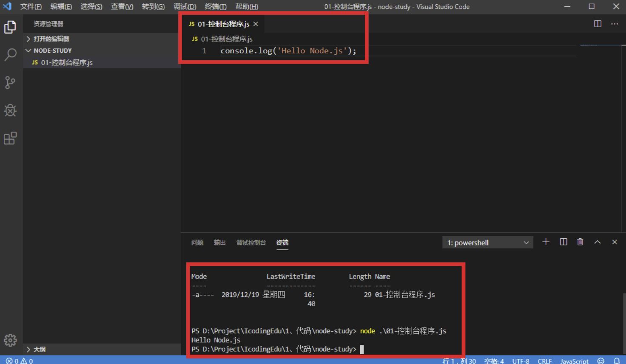Click the 行 1, 列 30 cursor position
Viewport: 626px width, 364px height.
pos(459,361)
